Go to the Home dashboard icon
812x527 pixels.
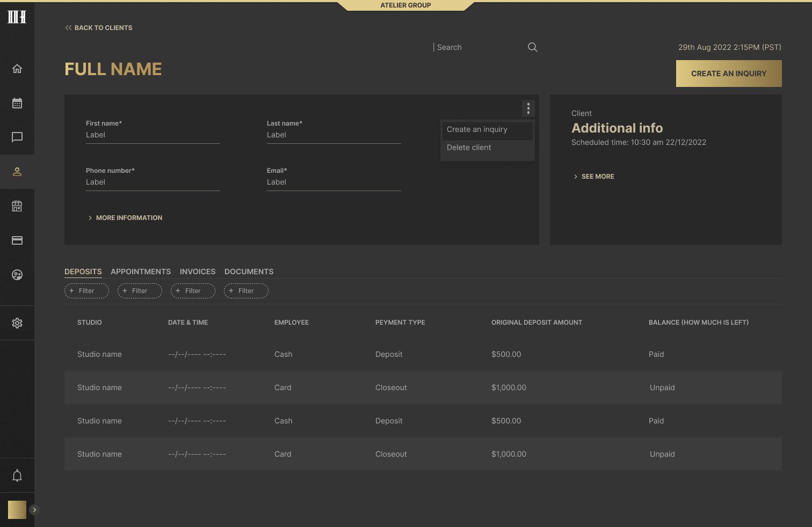17,69
